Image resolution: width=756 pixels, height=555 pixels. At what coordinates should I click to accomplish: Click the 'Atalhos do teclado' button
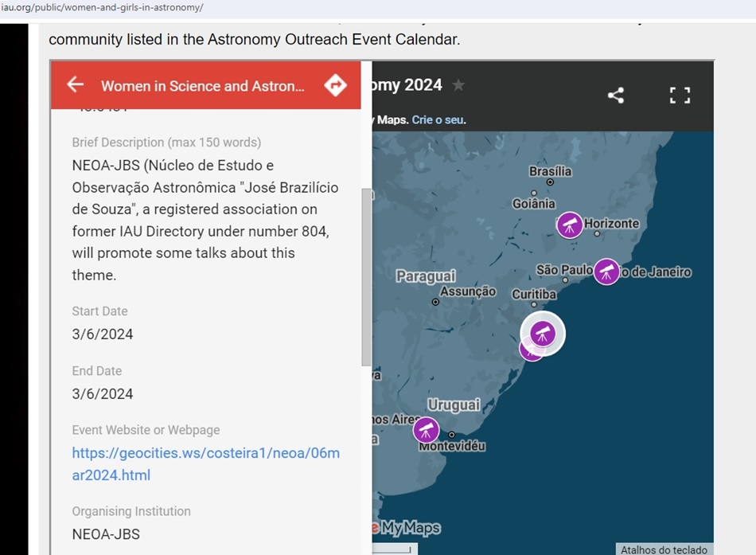coord(662,549)
